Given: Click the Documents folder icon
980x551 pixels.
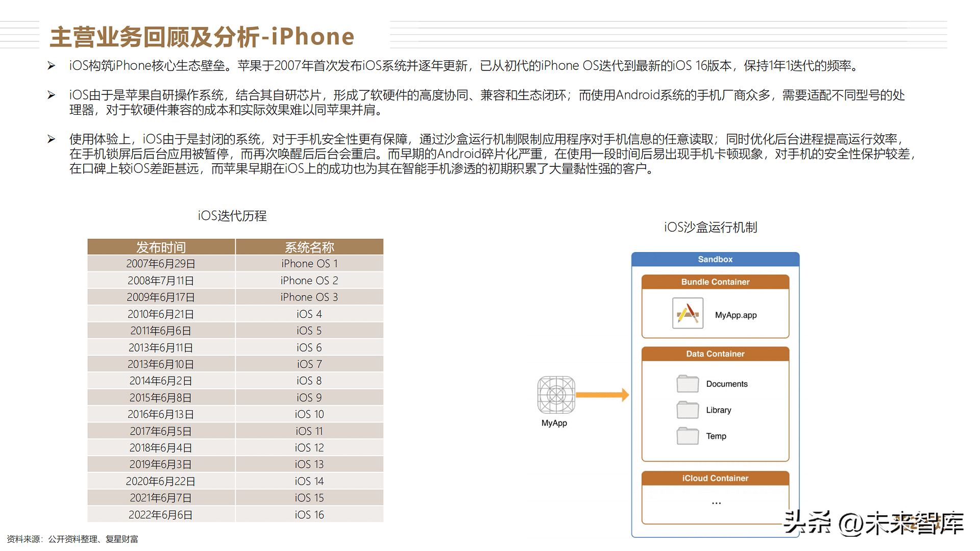Looking at the screenshot, I should [688, 384].
